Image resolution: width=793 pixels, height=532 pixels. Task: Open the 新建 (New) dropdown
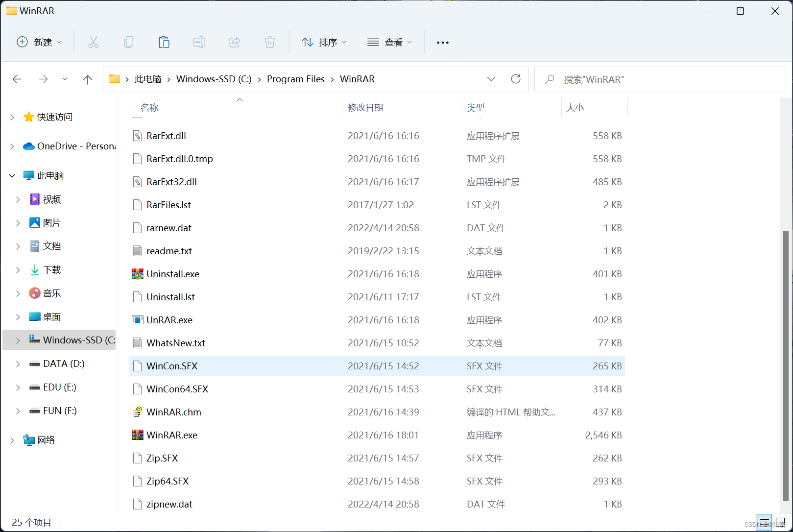(x=39, y=42)
